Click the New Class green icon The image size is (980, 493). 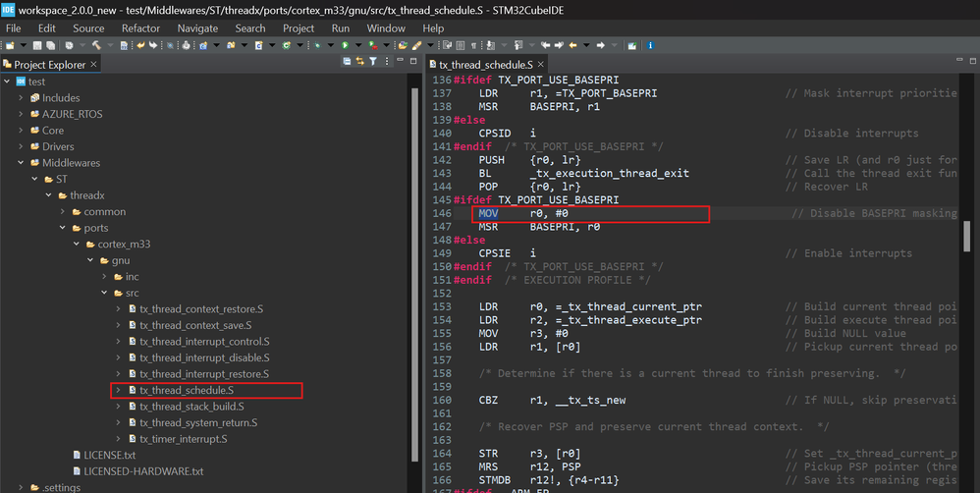286,45
